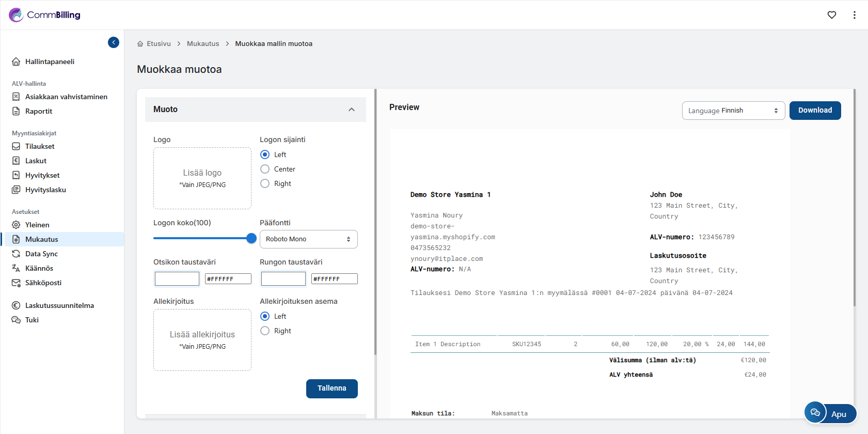Download the invoice preview
The height and width of the screenshot is (434, 868).
(815, 111)
